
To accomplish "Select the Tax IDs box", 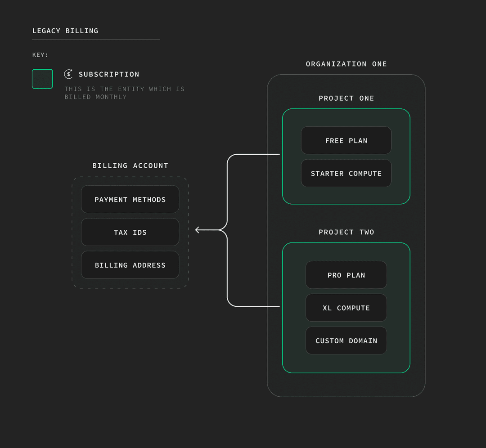I will click(130, 232).
